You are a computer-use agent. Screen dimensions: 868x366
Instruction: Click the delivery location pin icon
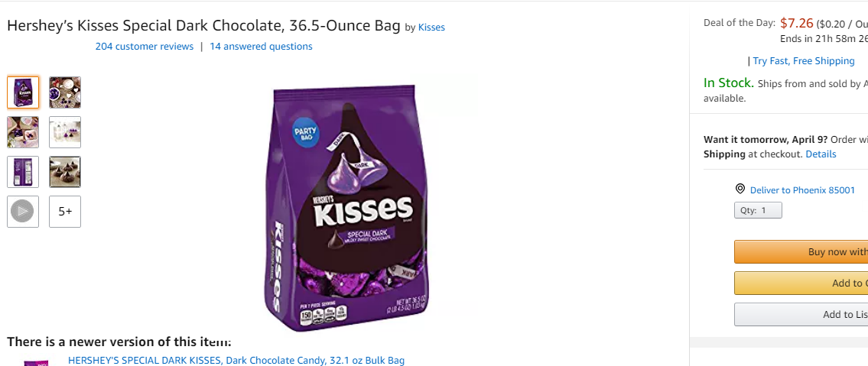tap(740, 189)
